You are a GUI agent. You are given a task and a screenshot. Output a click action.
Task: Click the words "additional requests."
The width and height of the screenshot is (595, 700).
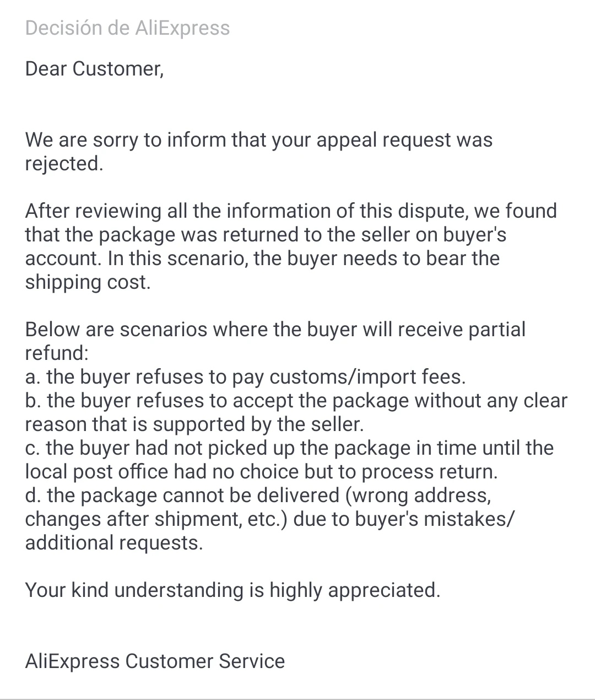[x=114, y=543]
